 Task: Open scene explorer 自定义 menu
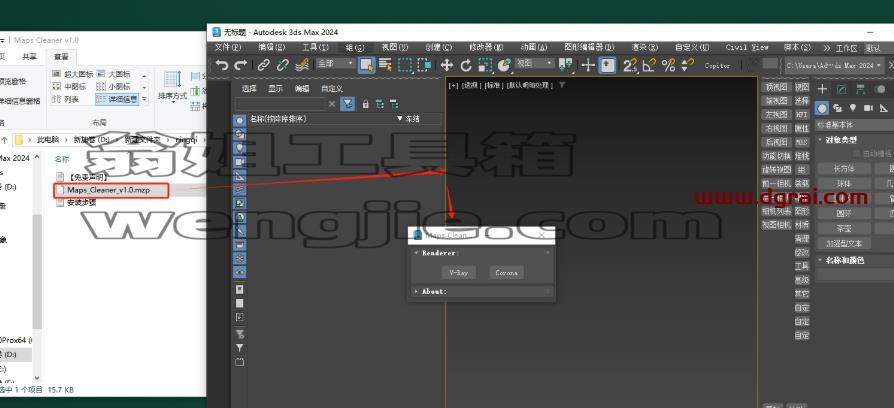[x=331, y=88]
